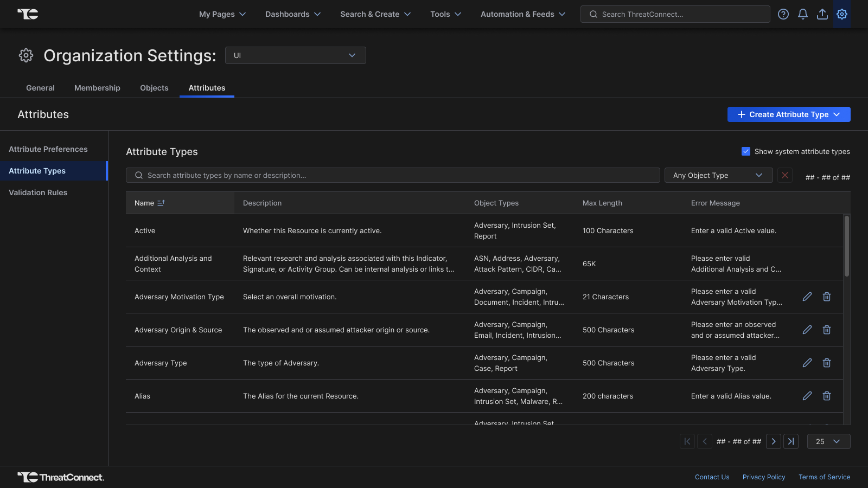Open the page size dropdown showing 25

[828, 441]
